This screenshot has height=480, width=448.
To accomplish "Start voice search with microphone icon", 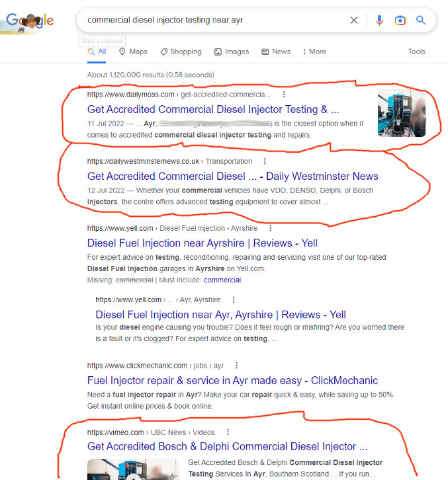I will coord(379,20).
